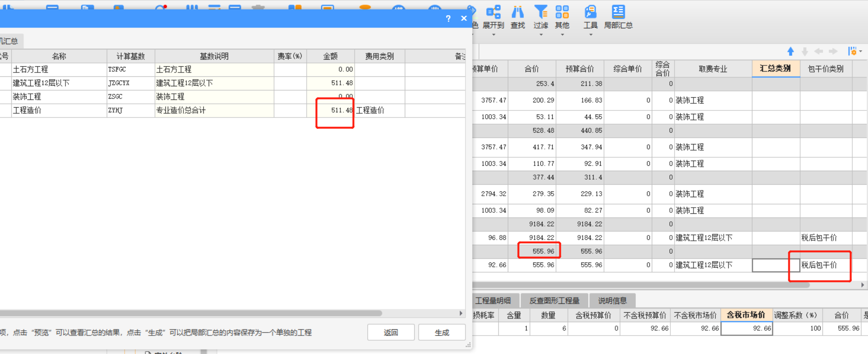Click the 含税市场价 cell with 92.66
The image size is (868, 354).
(x=747, y=328)
